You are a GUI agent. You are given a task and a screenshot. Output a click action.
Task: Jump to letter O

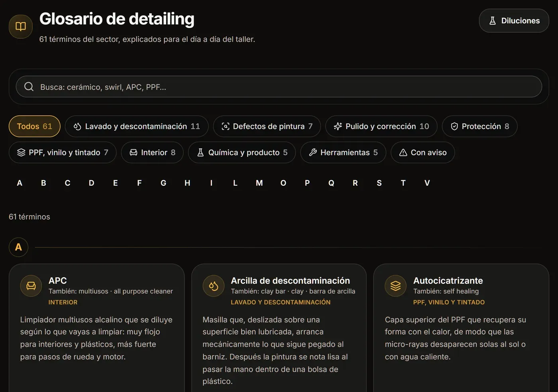click(x=283, y=183)
